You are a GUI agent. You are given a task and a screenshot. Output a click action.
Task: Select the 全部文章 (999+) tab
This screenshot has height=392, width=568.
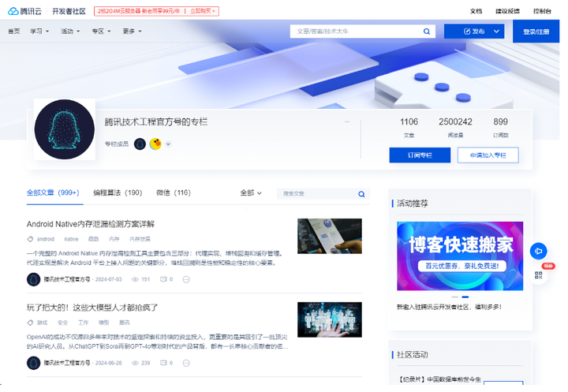[x=53, y=192]
